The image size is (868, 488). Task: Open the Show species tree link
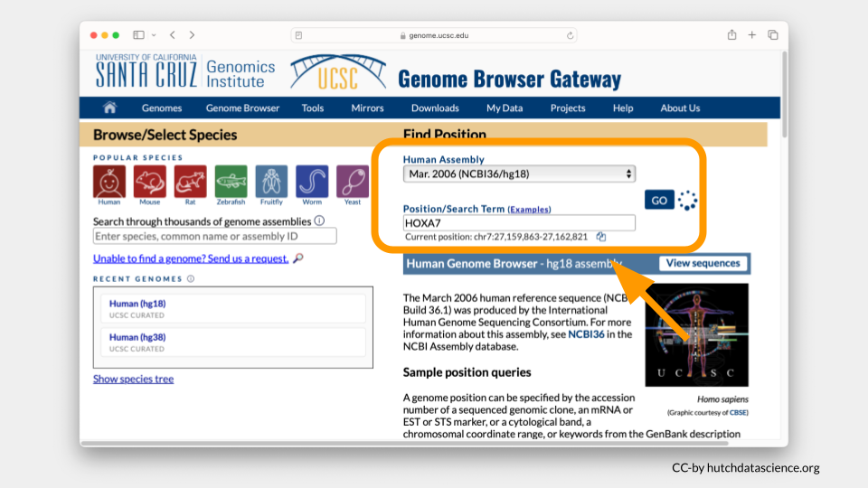click(134, 379)
